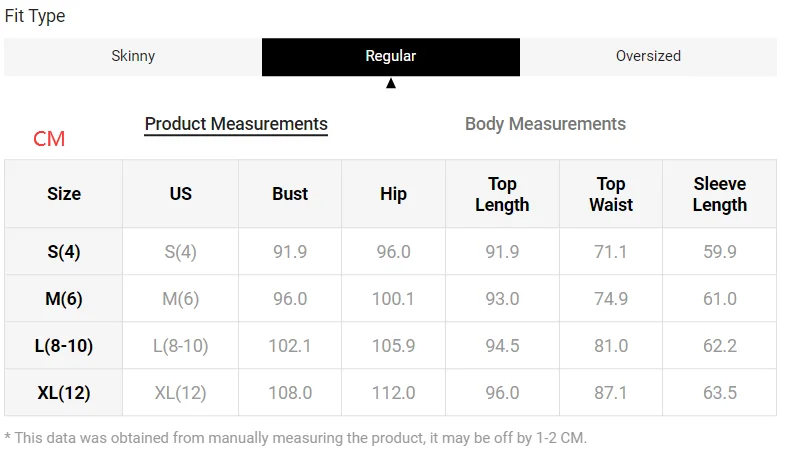Image resolution: width=785 pixels, height=449 pixels.
Task: Select the M(6) size row label
Action: [x=64, y=299]
